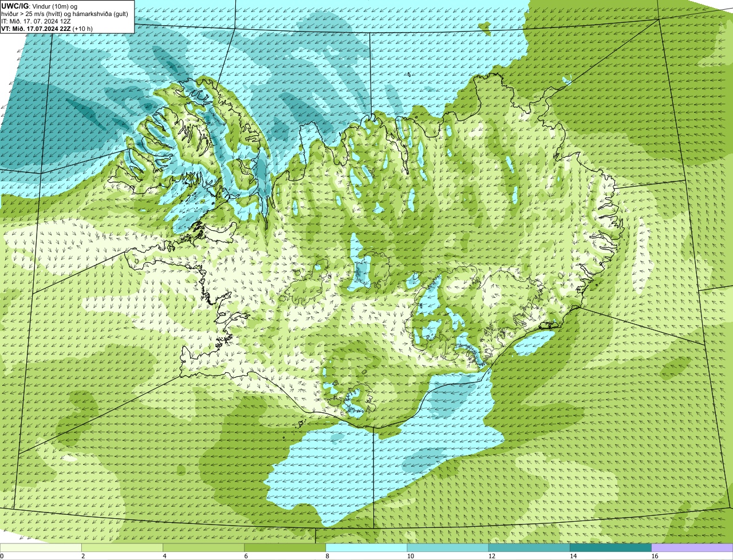Click the 4–6 m/s green legend swatch
Image resolution: width=733 pixels, height=560 pixels.
click(x=204, y=548)
